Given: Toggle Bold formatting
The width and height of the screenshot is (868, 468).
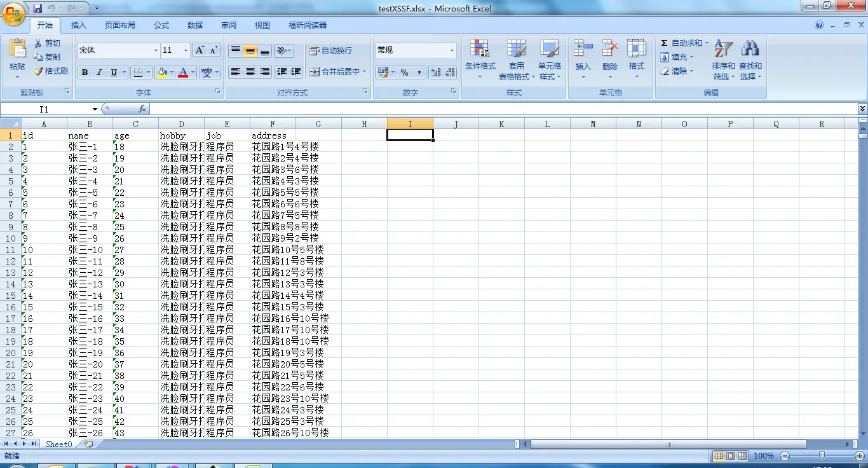Looking at the screenshot, I should pyautogui.click(x=85, y=72).
